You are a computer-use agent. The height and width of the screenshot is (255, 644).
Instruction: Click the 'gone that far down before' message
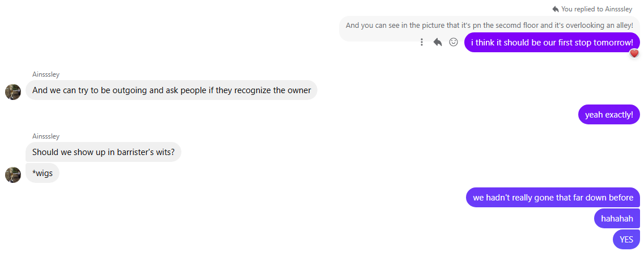pyautogui.click(x=553, y=198)
